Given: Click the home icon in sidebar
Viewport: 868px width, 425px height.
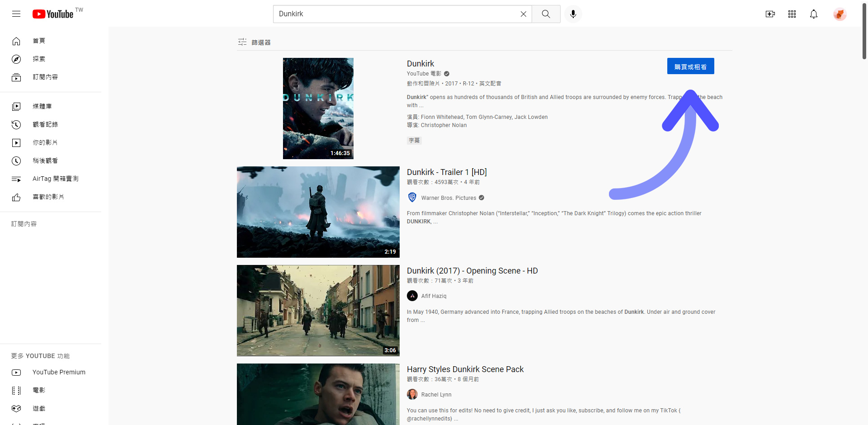Looking at the screenshot, I should click(x=16, y=41).
